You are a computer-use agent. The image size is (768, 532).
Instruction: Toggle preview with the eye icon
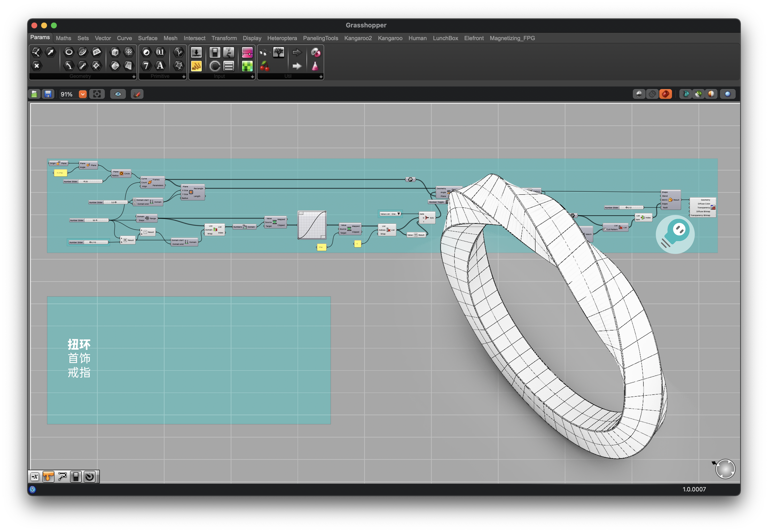118,94
